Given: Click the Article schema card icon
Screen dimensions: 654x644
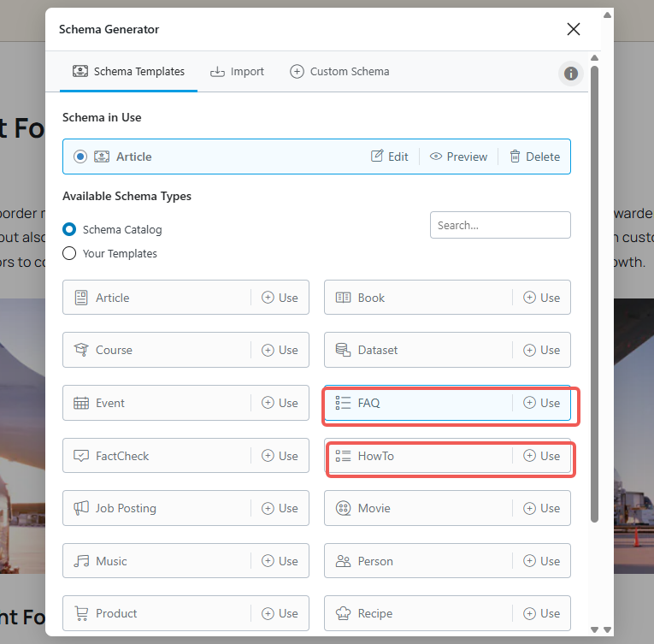Looking at the screenshot, I should pyautogui.click(x=81, y=298).
